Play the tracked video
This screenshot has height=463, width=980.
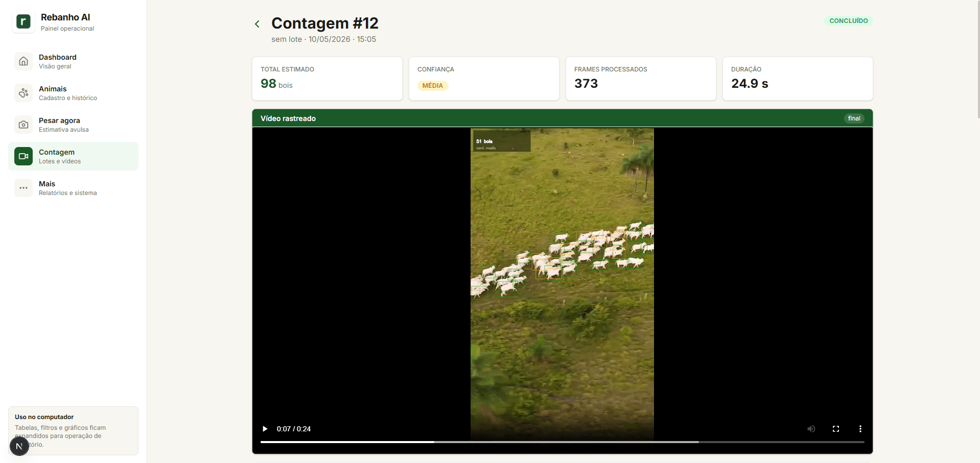tap(265, 429)
